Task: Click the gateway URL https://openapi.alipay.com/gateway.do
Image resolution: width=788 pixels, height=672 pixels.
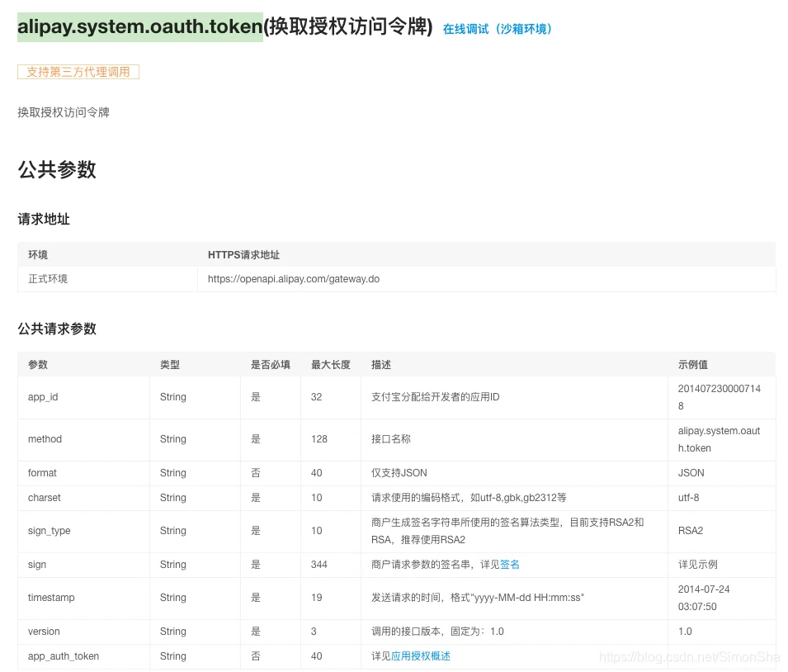Action: point(294,279)
